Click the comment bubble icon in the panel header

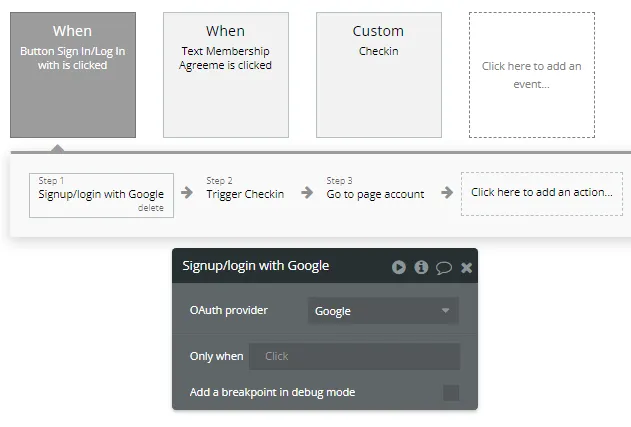coord(444,267)
